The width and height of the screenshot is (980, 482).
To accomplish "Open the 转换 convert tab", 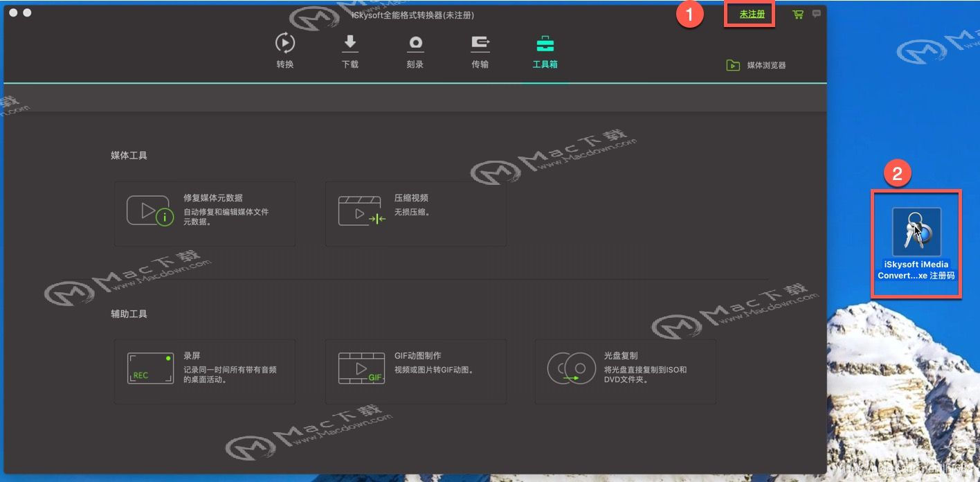I will [285, 51].
